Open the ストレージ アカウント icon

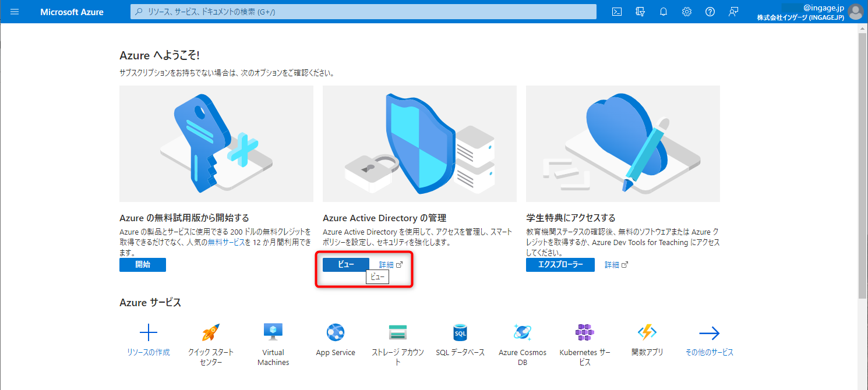[398, 333]
